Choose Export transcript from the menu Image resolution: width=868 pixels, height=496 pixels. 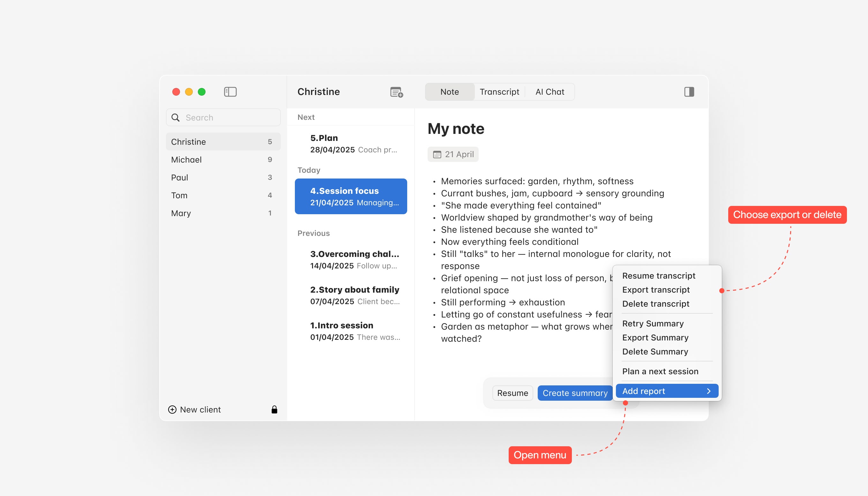click(x=655, y=289)
